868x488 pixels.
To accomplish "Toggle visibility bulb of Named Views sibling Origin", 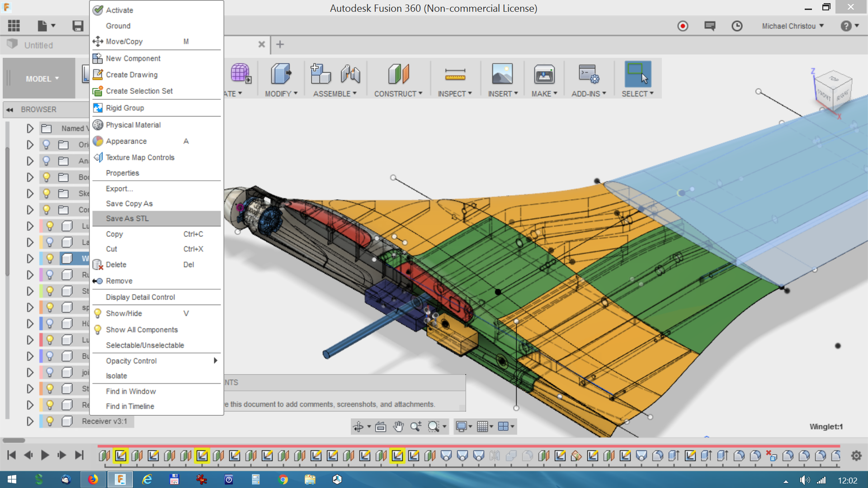I will [46, 145].
